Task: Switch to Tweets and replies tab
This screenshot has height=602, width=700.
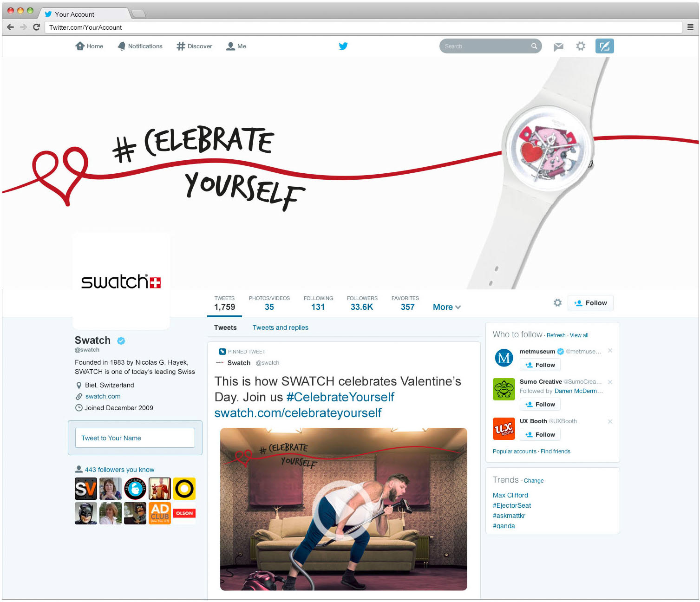Action: tap(281, 327)
